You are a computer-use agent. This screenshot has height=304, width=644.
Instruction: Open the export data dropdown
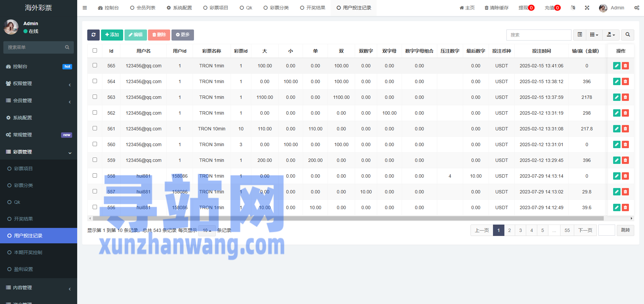click(x=611, y=35)
